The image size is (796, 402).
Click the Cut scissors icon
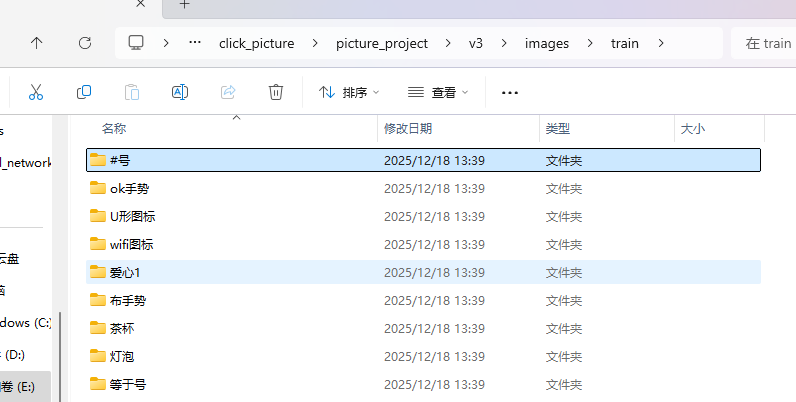[36, 92]
